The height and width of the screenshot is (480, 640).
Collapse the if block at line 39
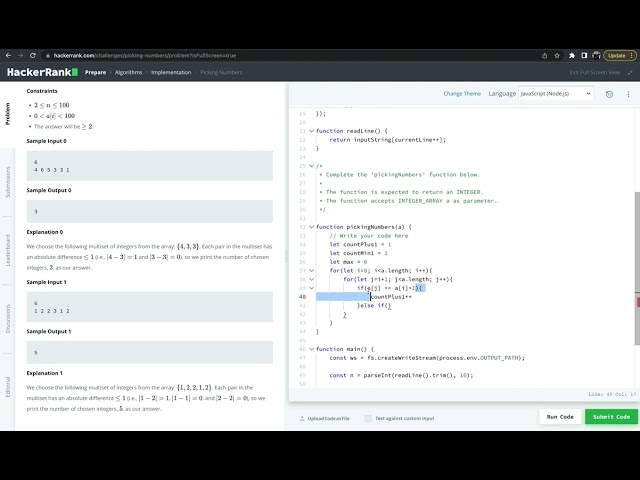pyautogui.click(x=311, y=288)
